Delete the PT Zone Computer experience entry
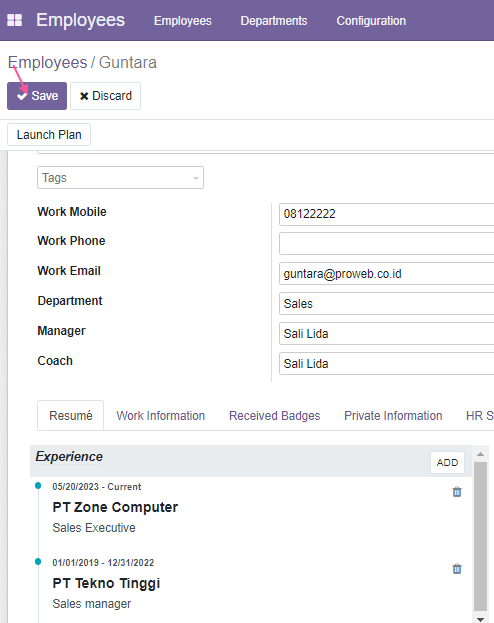Screen dimensions: 494x623 click(x=457, y=492)
